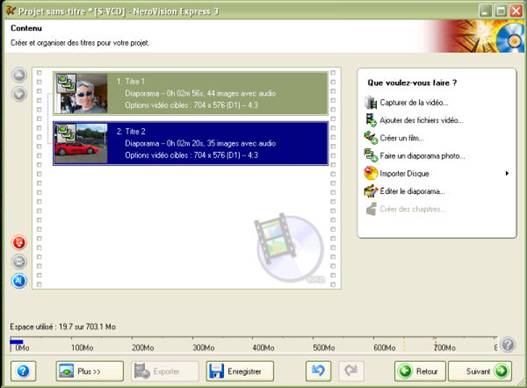Move title up with top arrow button
Image resolution: width=527 pixels, height=388 pixels.
[19, 75]
